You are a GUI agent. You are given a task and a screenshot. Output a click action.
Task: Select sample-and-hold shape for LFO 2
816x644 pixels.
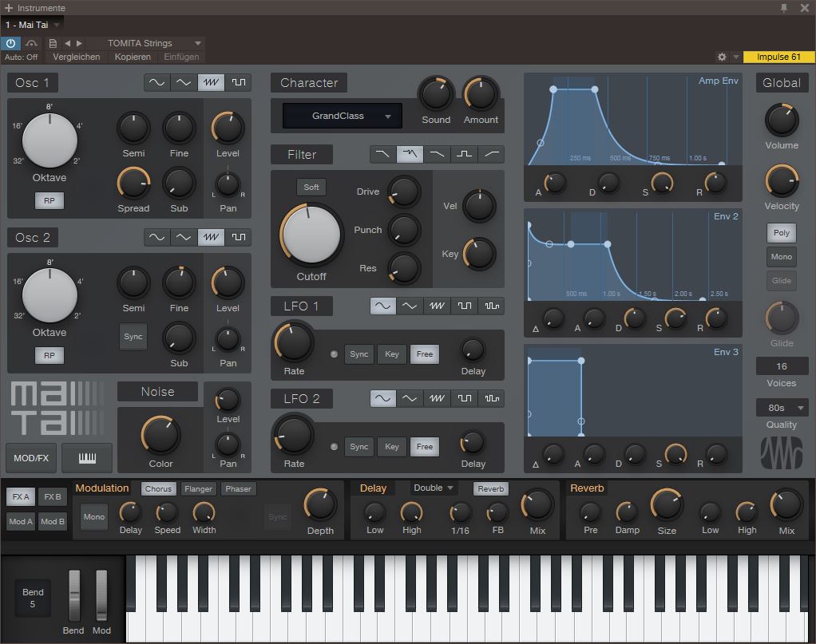(x=491, y=398)
